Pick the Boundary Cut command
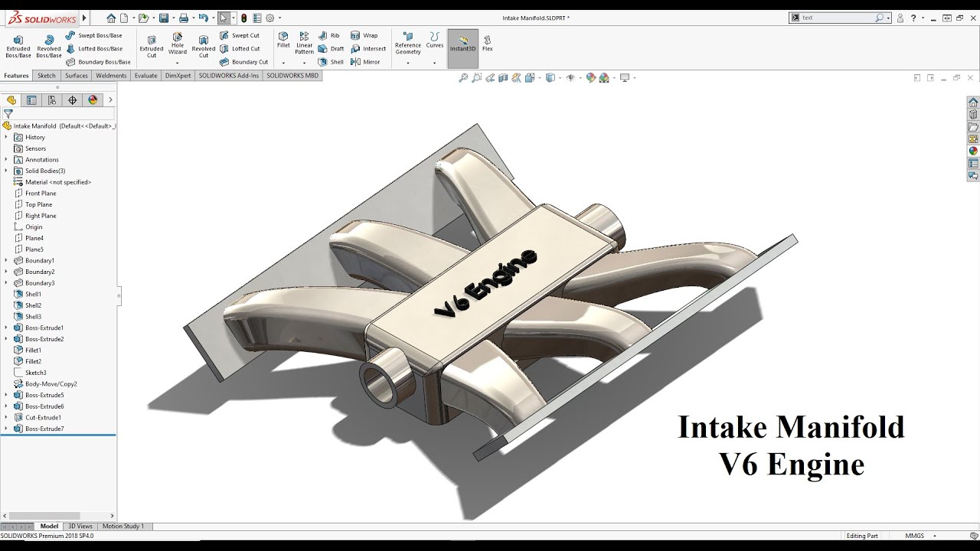Screen dimensions: 980x551 (243, 62)
